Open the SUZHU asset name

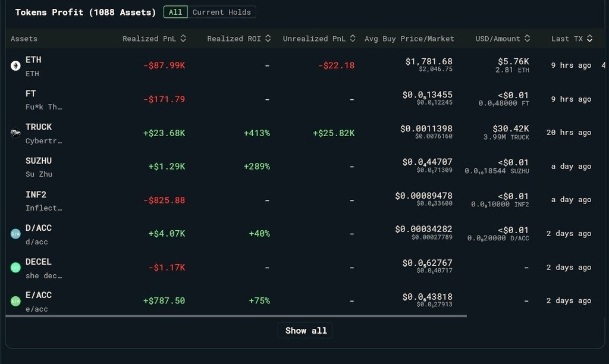39,161
